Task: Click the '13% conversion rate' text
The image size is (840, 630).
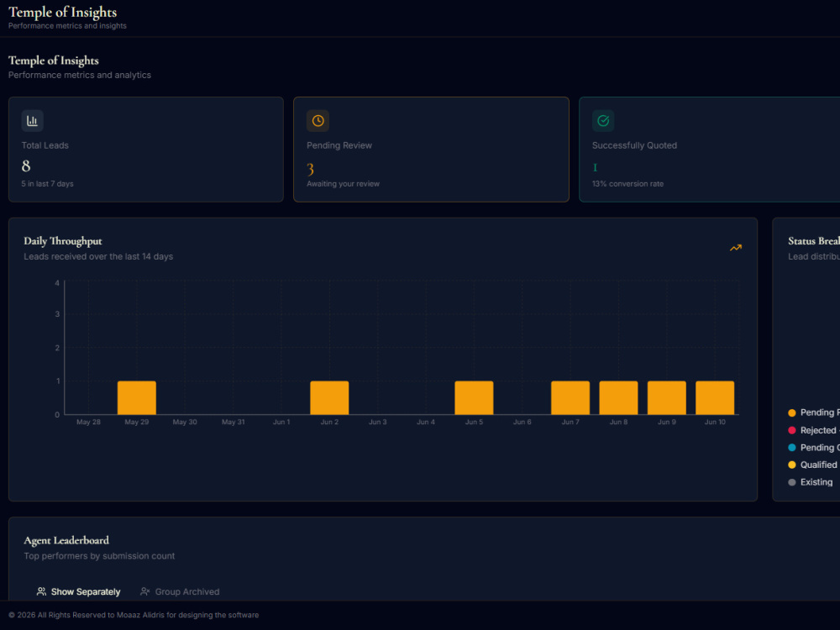Action: point(627,184)
